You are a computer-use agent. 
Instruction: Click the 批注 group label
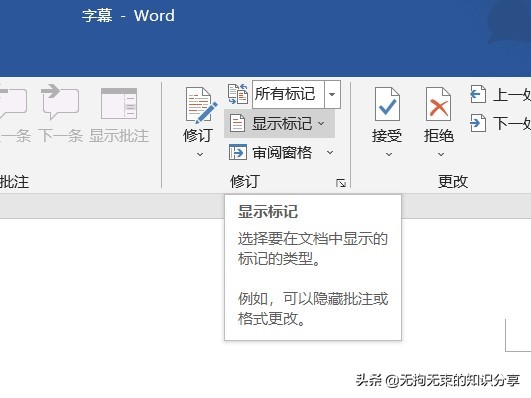click(14, 181)
